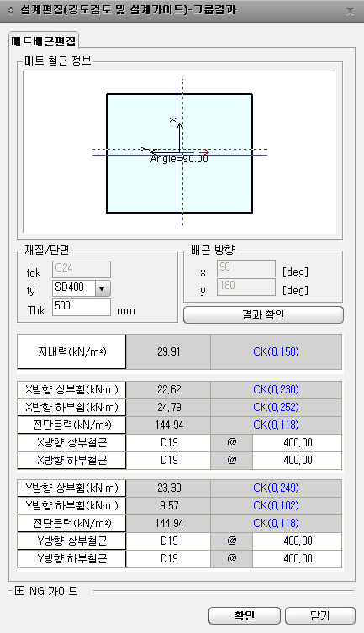The image size is (364, 633).
Task: Click the D19 cell for Y방향 하부철근
Action: coord(168,559)
